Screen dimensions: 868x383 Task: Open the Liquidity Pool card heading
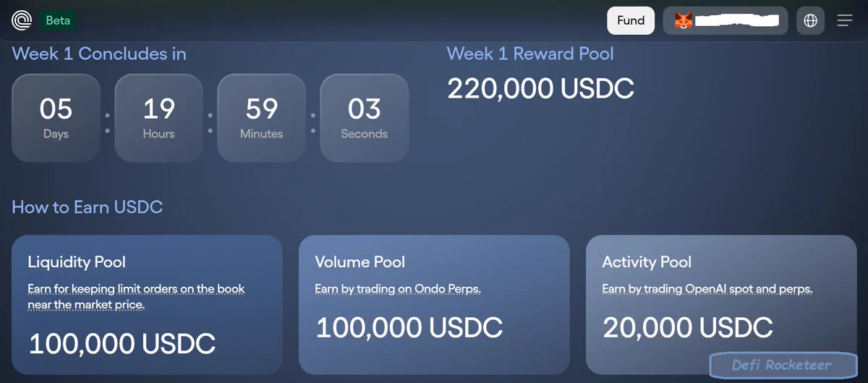pos(77,262)
